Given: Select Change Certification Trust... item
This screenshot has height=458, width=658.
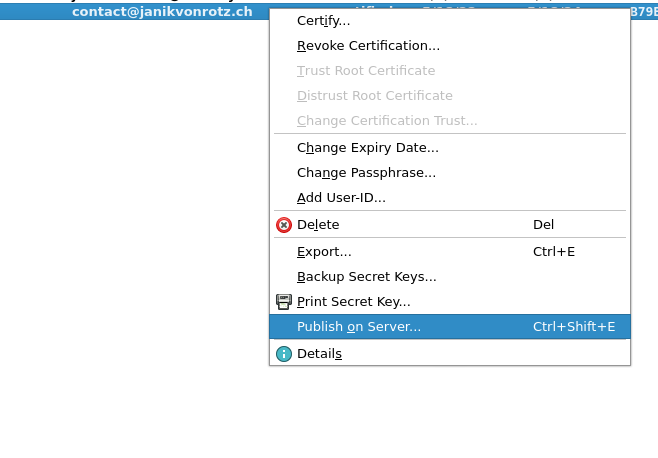Looking at the screenshot, I should click(x=387, y=121).
